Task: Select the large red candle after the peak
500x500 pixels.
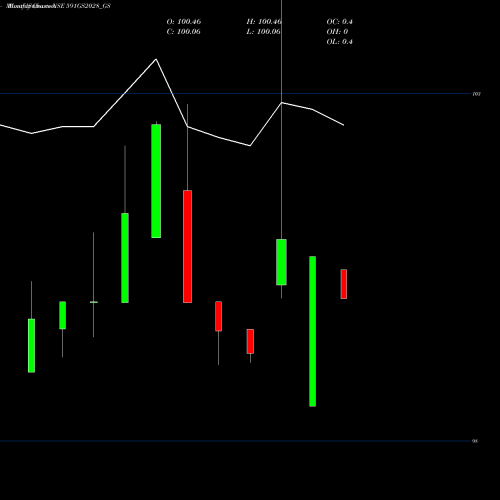Action: pos(187,247)
